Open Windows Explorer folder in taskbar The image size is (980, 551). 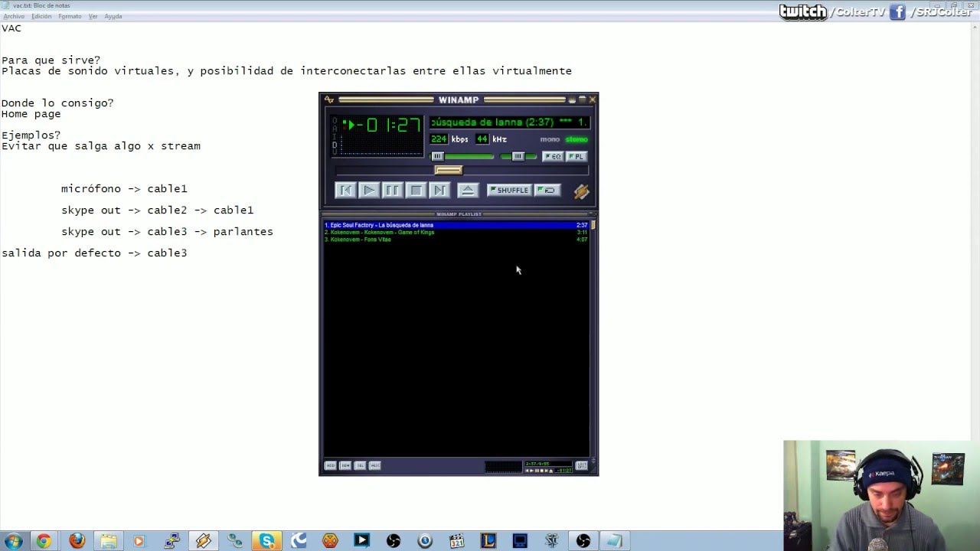click(x=108, y=541)
